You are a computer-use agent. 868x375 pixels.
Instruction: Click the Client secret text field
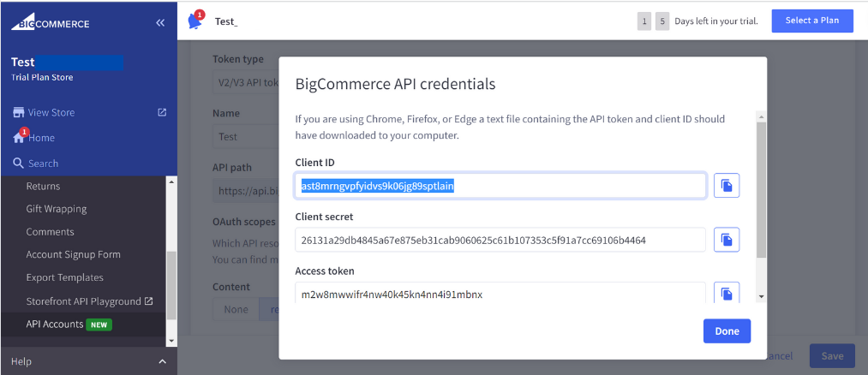click(500, 240)
